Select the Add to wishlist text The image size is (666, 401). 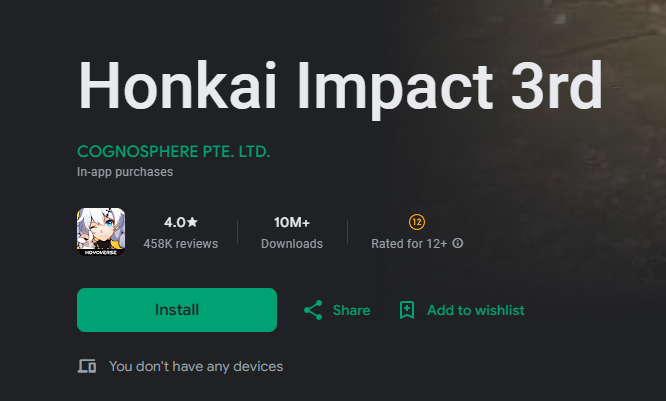[x=475, y=310]
